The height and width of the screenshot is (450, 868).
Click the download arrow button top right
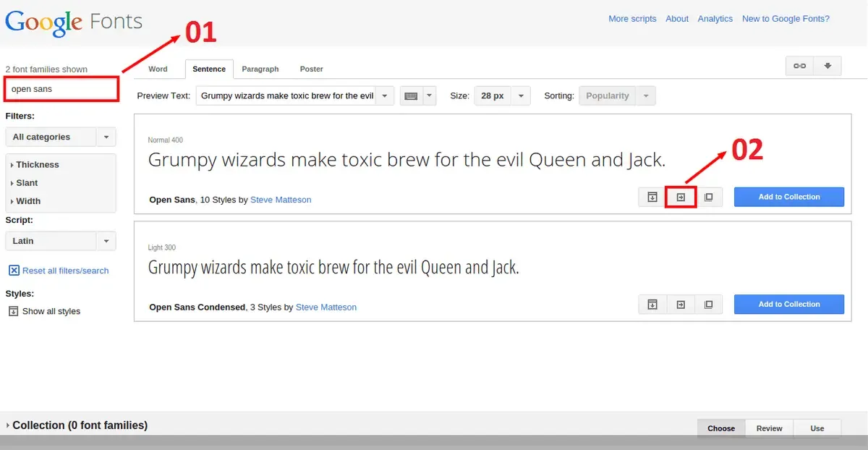(827, 66)
